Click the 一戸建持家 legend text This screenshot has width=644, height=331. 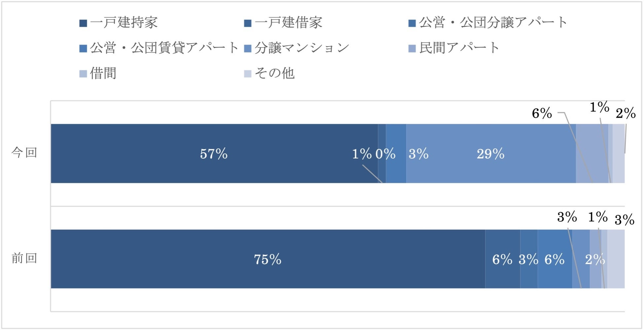(124, 23)
